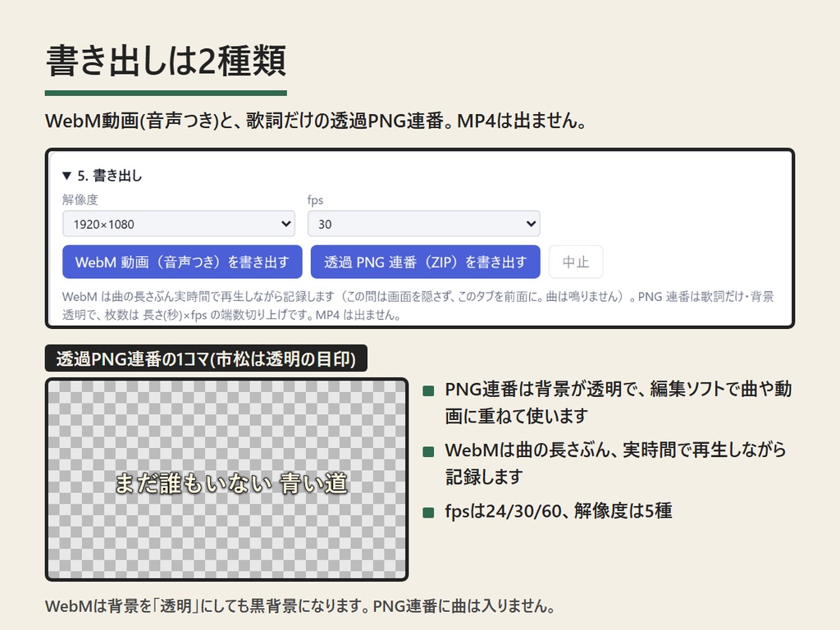
Task: Click bullet text fpsは24/30/60、解像度は5種
Action: (558, 510)
